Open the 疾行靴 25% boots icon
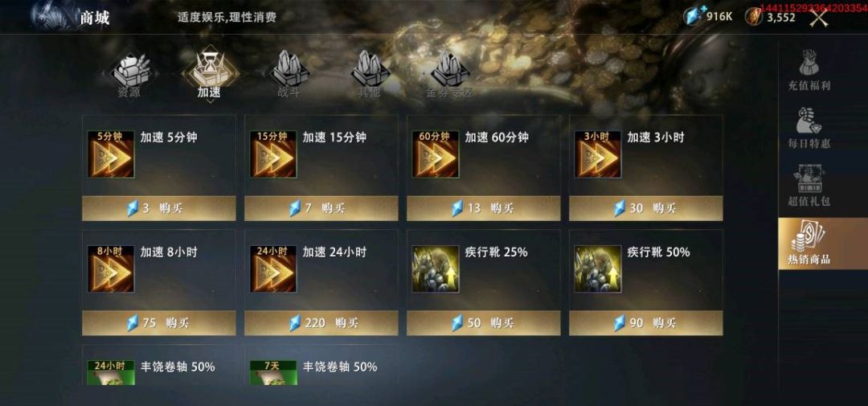 (435, 269)
